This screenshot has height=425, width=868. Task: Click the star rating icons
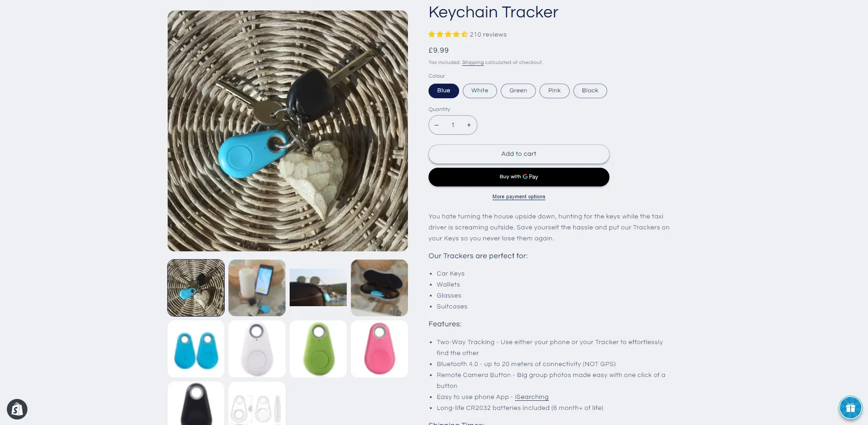(x=448, y=34)
